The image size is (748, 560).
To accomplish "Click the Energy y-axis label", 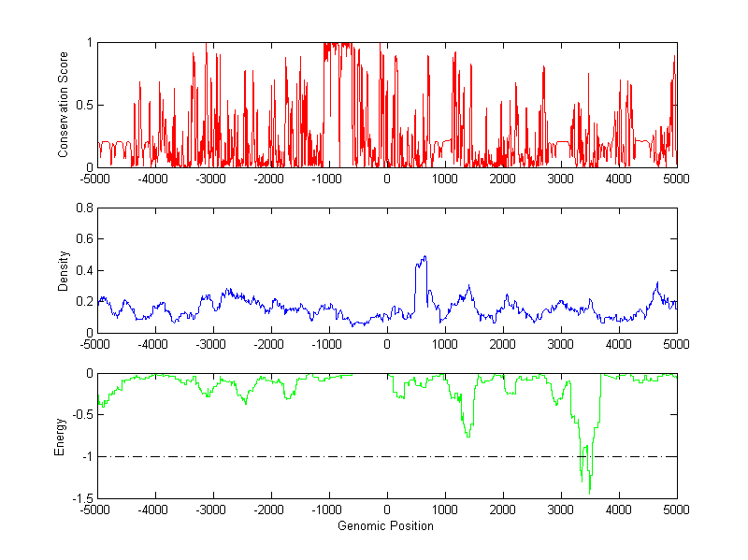I will click(x=61, y=437).
